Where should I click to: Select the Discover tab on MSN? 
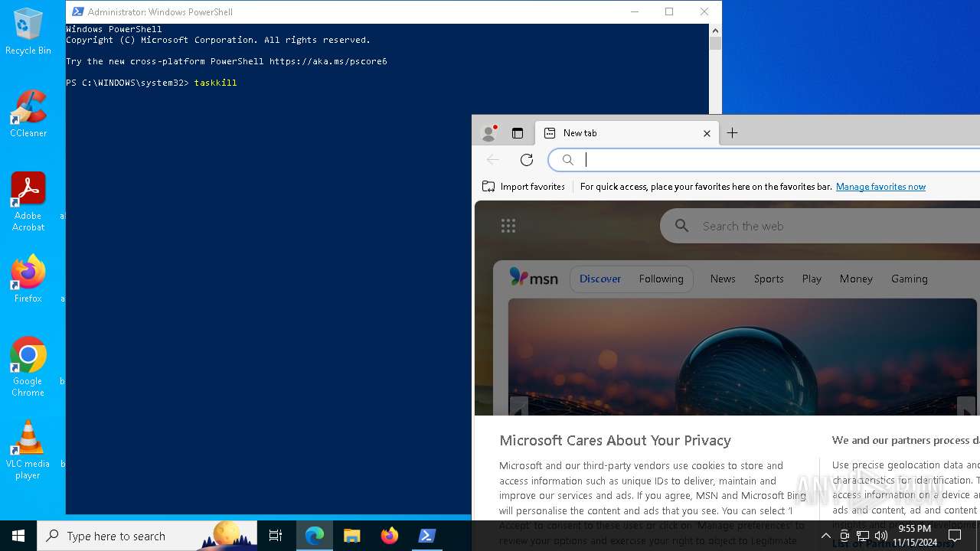(x=600, y=279)
